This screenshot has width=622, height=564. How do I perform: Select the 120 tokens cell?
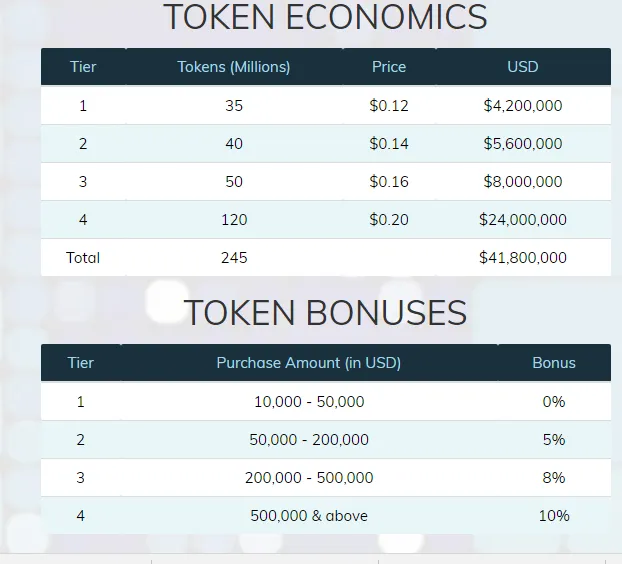(x=234, y=220)
